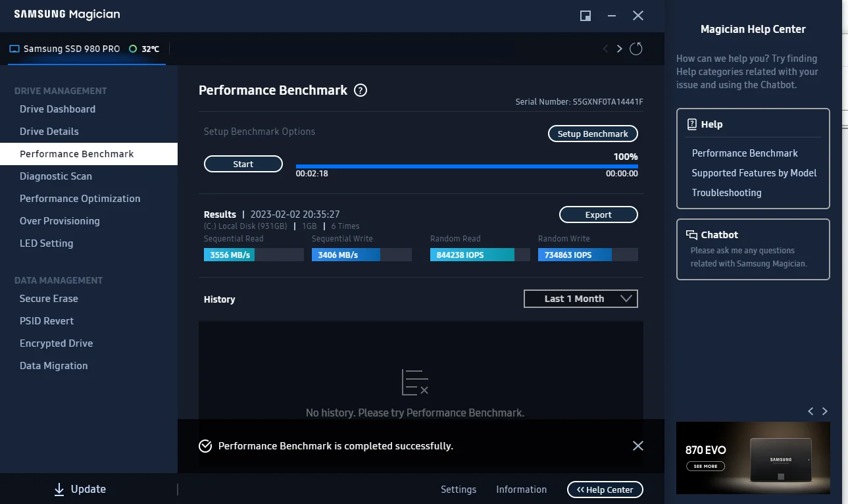Open Information at the bottom

(x=522, y=490)
